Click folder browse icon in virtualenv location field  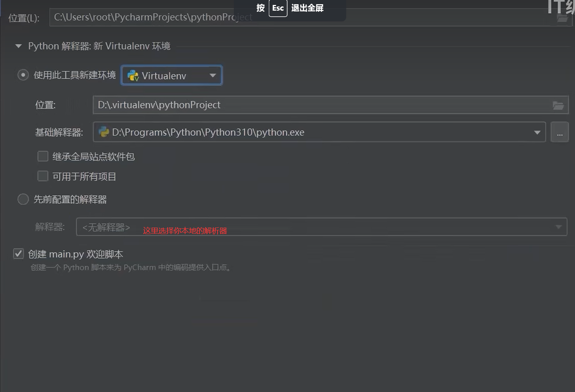[x=558, y=105]
